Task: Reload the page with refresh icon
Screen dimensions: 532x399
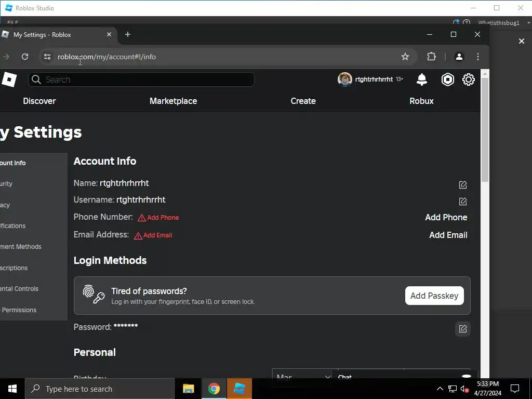Action: pyautogui.click(x=25, y=57)
